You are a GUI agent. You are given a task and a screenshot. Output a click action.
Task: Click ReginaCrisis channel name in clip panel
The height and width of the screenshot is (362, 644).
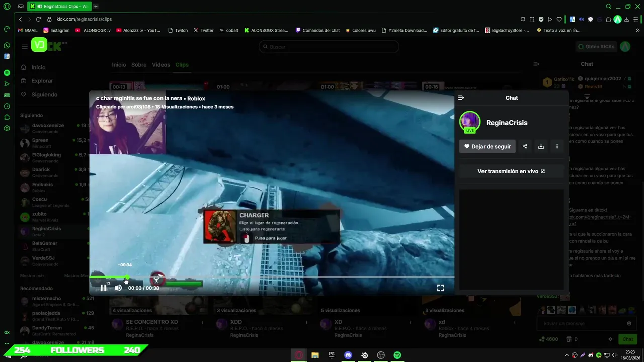507,123
